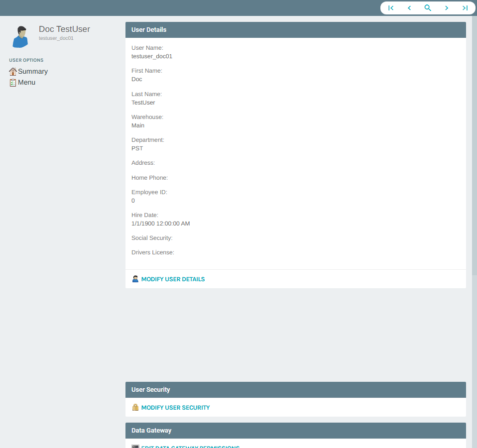The image size is (477, 448).
Task: Click the home icon beside Summary
Action: (x=13, y=71)
